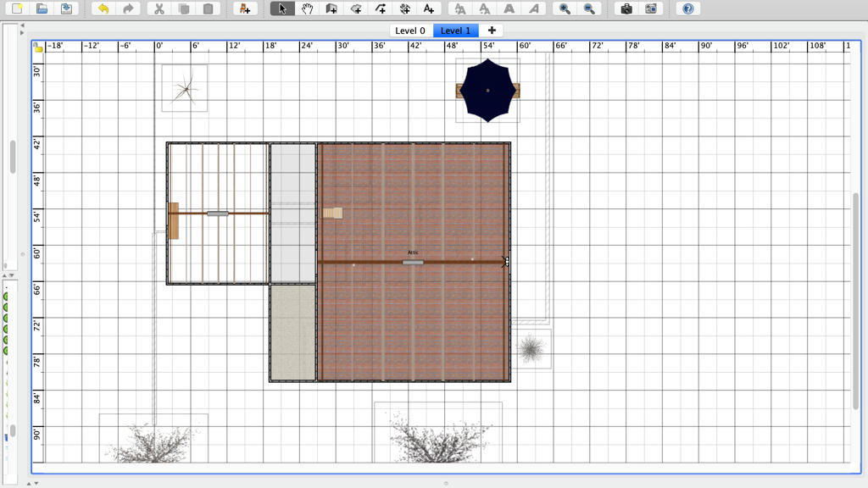Viewport: 868px width, 488px height.
Task: Activate the Pan hand tool
Action: coord(307,8)
